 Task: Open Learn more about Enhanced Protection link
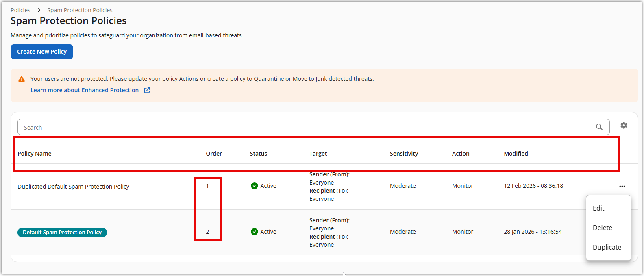coord(85,90)
